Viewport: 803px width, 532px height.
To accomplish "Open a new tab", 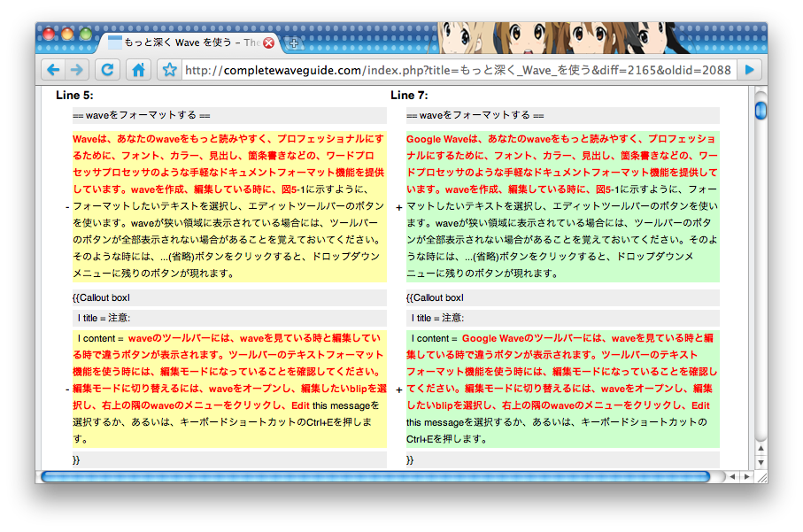I will coord(293,43).
